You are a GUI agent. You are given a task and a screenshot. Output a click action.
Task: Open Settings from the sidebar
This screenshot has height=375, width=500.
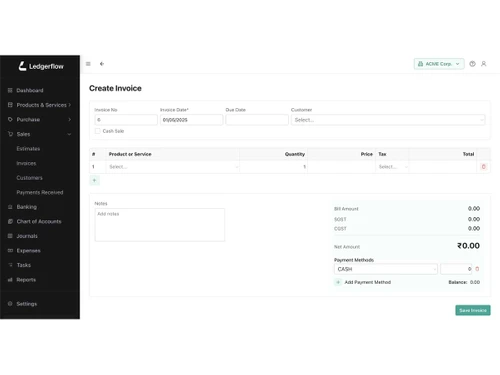[x=27, y=304]
